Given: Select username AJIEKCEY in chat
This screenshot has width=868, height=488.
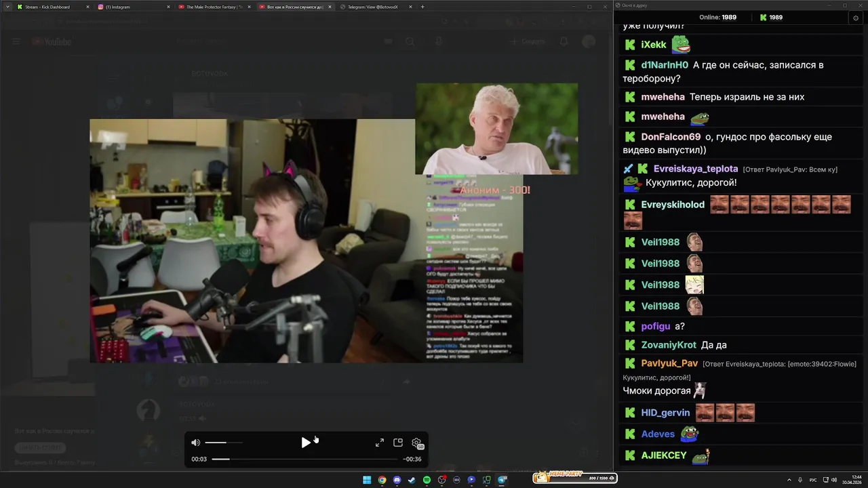Looking at the screenshot, I should 664,455.
